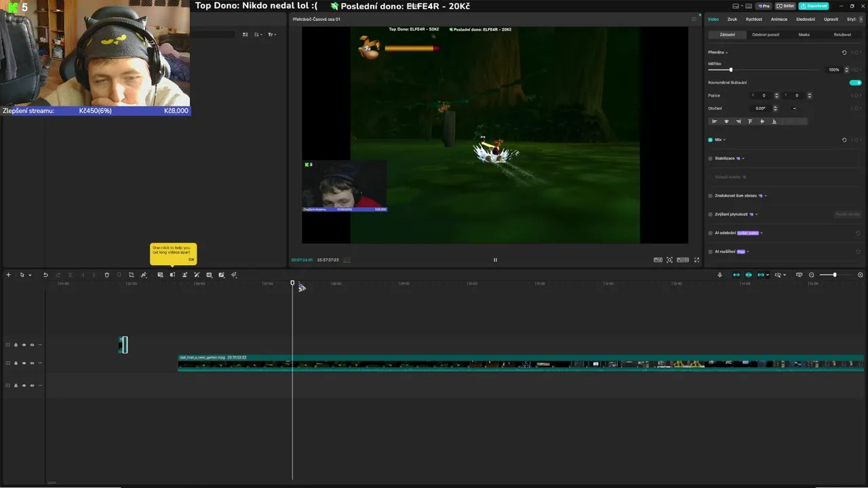Enable Zvýšení plynulosti checkbox

pyautogui.click(x=710, y=214)
